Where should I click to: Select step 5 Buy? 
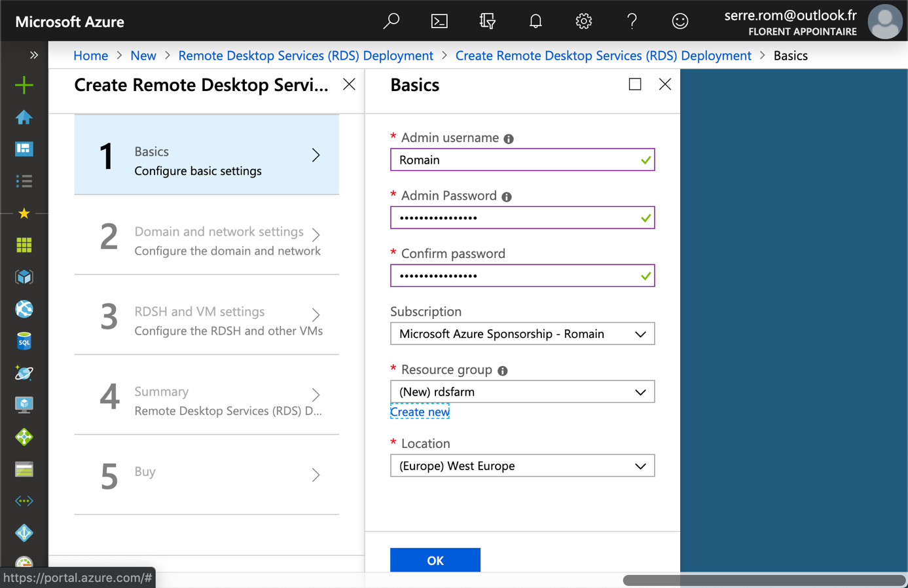207,475
